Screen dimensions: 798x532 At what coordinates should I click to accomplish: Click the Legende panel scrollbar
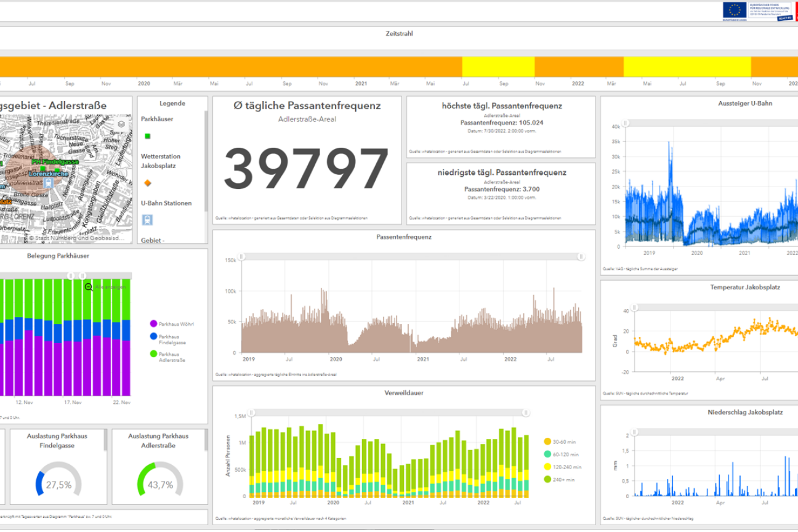click(x=206, y=162)
